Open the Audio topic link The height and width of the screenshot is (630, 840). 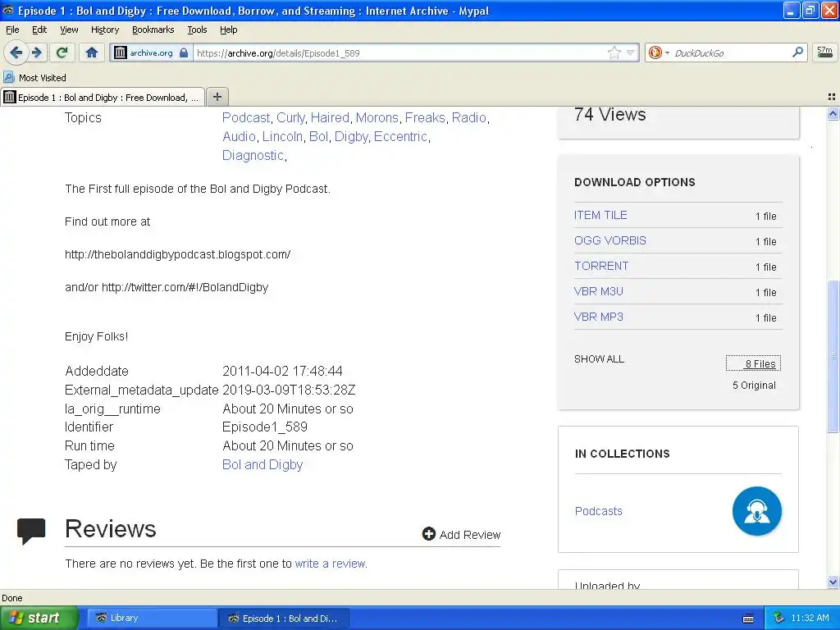point(239,137)
